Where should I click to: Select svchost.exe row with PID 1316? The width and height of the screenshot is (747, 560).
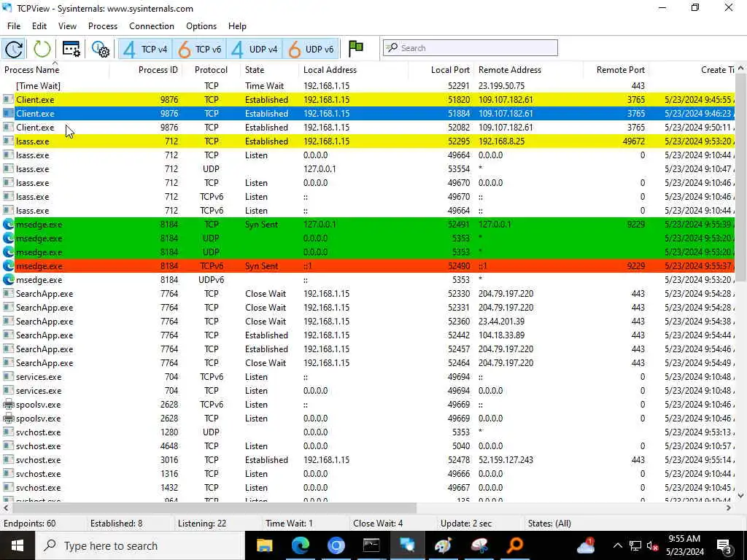(368, 474)
